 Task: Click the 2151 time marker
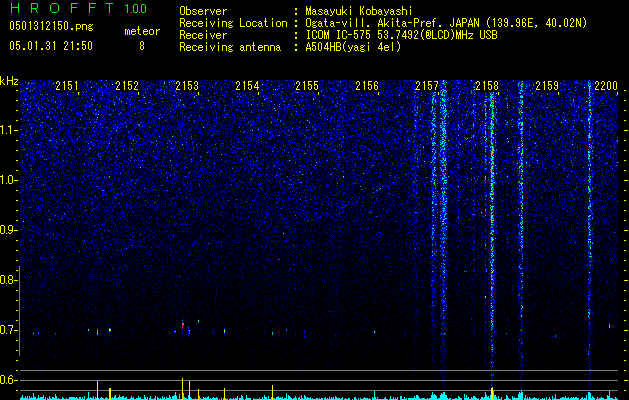pyautogui.click(x=67, y=85)
